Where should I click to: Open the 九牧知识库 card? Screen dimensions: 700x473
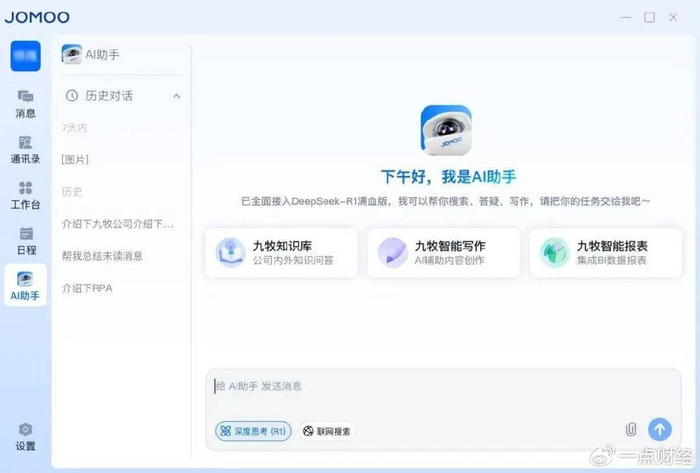[x=282, y=253]
